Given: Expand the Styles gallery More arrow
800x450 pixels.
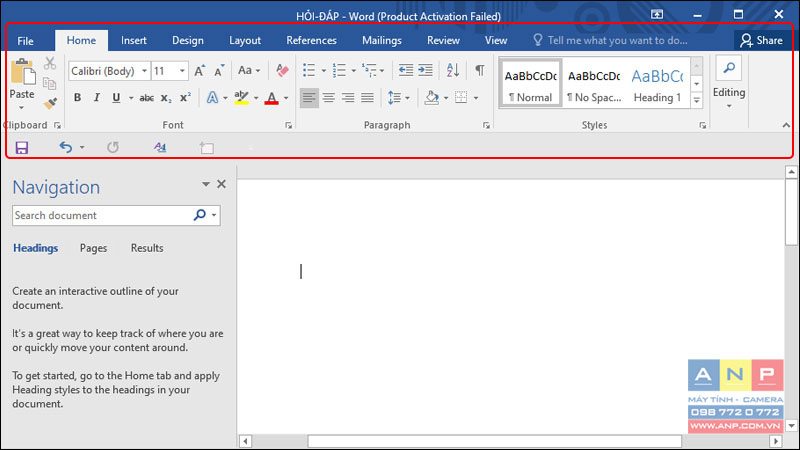Looking at the screenshot, I should coord(696,101).
